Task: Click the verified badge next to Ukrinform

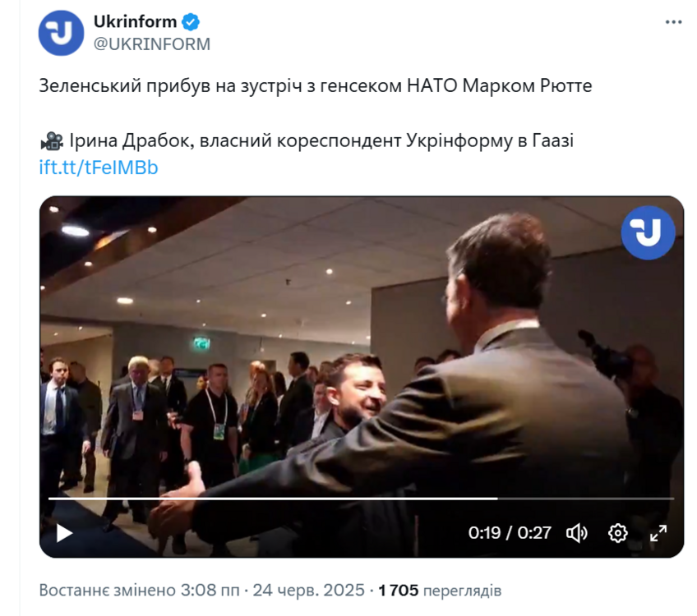Action: (x=191, y=21)
